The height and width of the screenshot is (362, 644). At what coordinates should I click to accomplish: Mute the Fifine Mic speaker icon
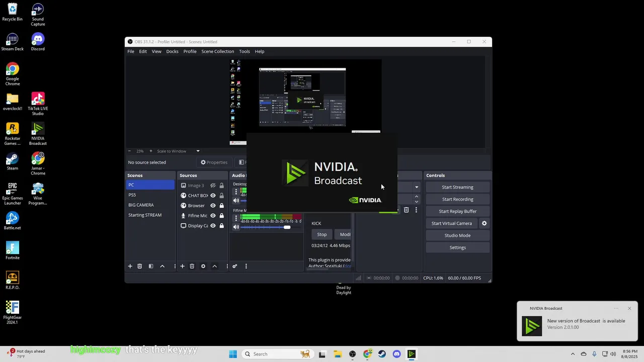click(x=236, y=227)
